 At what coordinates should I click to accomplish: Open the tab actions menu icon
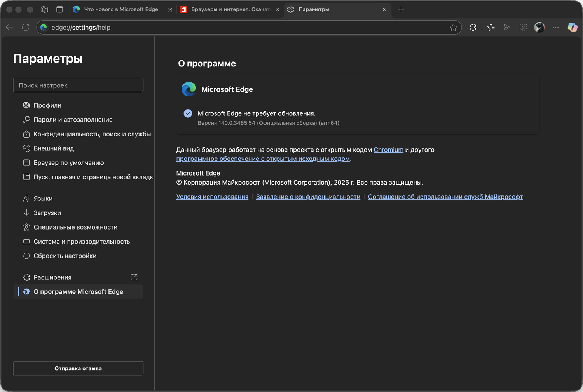(x=59, y=9)
